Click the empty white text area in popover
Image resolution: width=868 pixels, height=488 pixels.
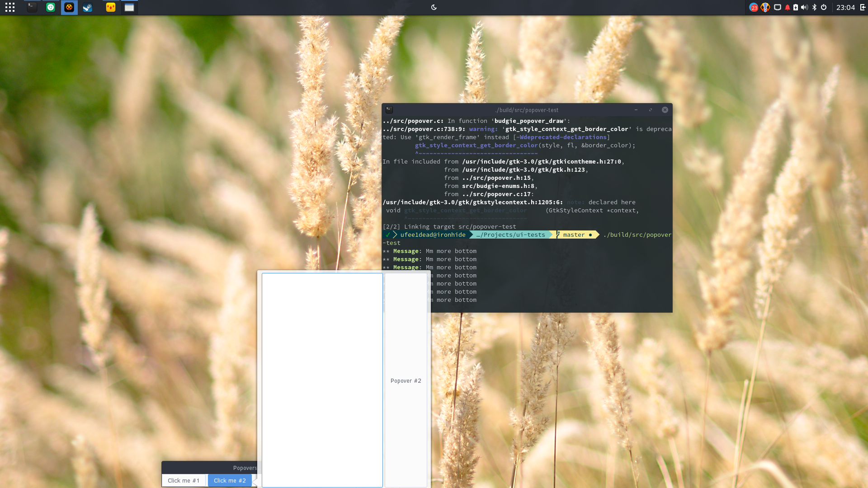322,380
